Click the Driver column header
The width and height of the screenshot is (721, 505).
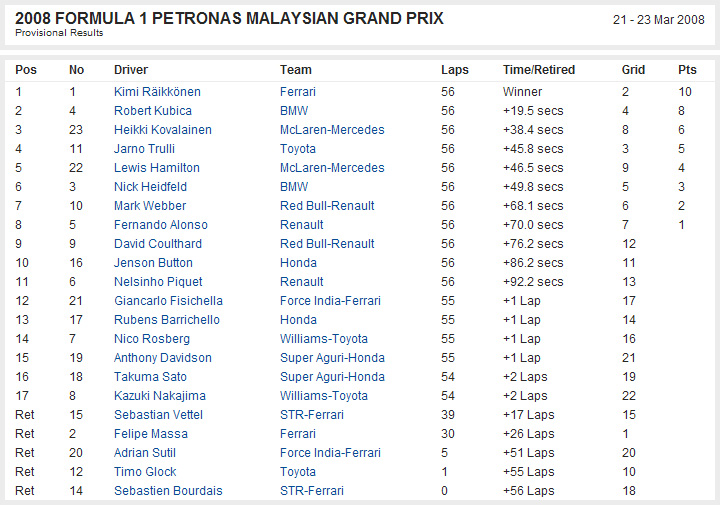(131, 70)
